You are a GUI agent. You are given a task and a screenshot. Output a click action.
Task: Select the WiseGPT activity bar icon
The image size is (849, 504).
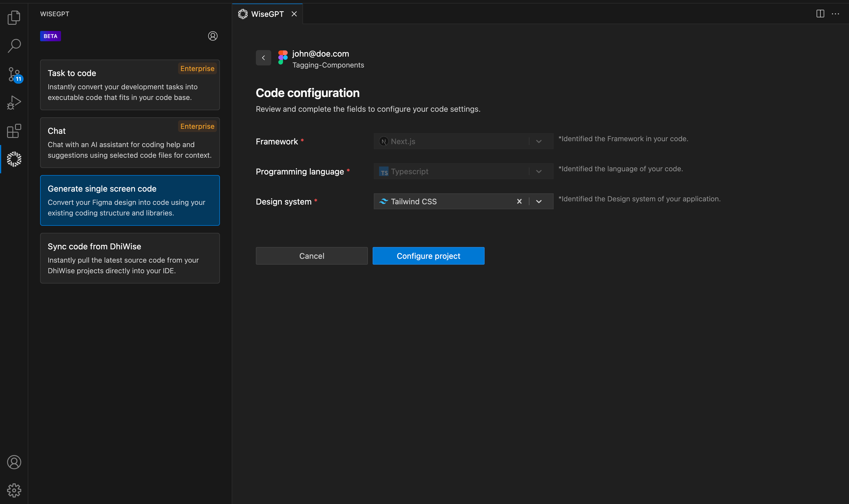coord(14,159)
